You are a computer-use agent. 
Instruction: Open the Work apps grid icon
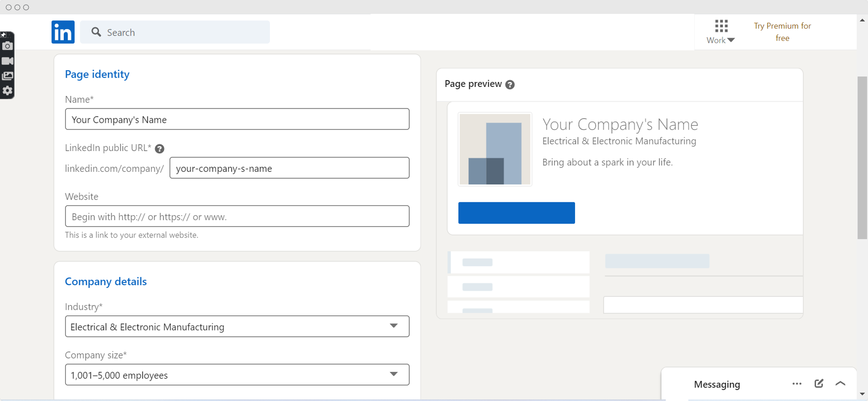(721, 26)
